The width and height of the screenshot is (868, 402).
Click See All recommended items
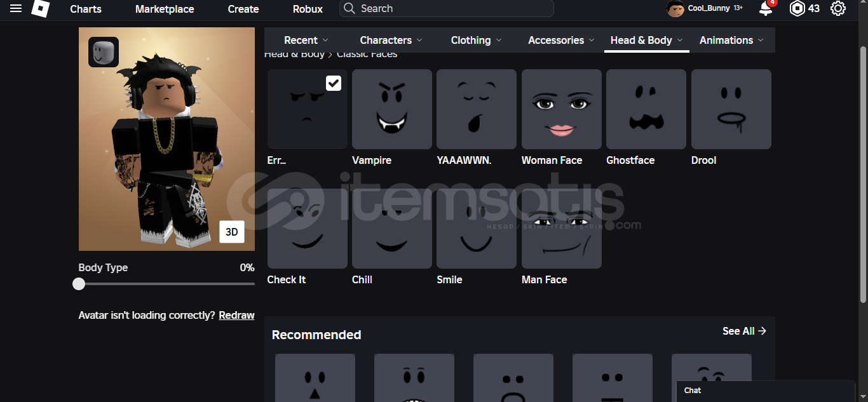[x=744, y=331]
